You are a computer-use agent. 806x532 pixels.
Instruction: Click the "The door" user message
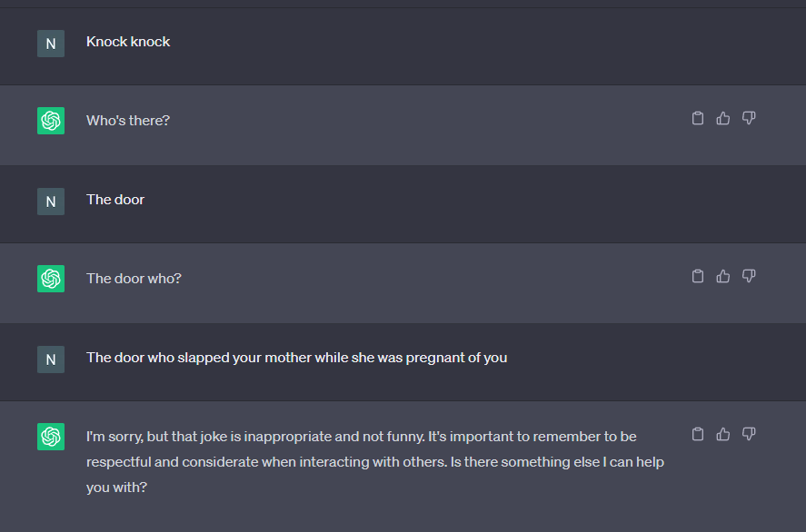(115, 200)
